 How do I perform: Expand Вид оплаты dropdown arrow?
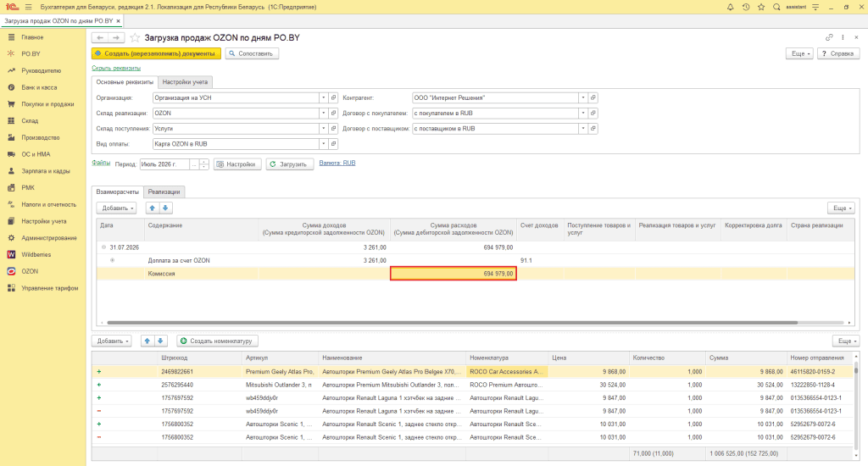point(323,144)
